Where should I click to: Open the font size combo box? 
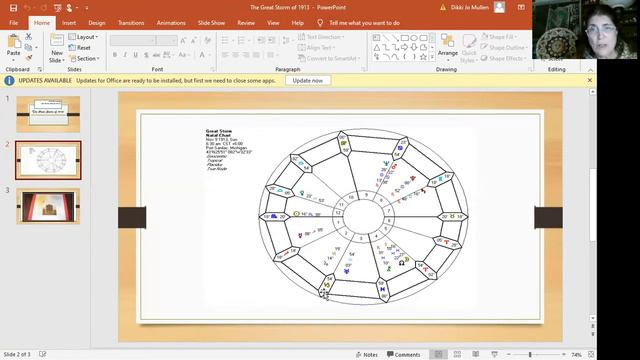(x=167, y=40)
